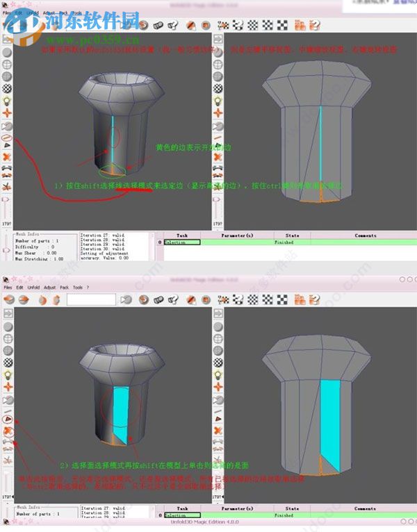Viewport: 417px width, 532px height.
Task: Click the State column header in cyan-face window
Action: tap(293, 508)
